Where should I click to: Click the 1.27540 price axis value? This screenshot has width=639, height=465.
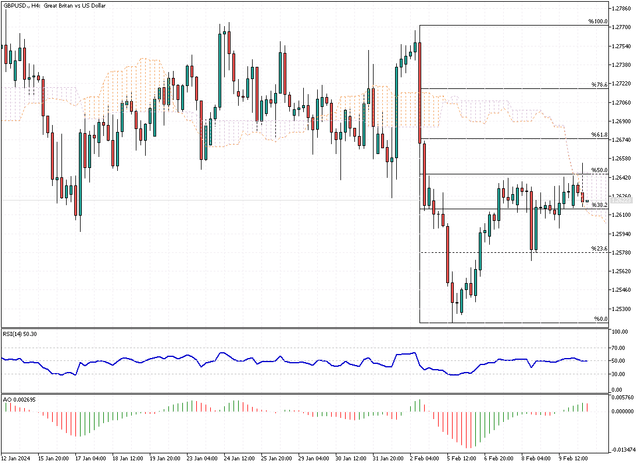tap(621, 46)
